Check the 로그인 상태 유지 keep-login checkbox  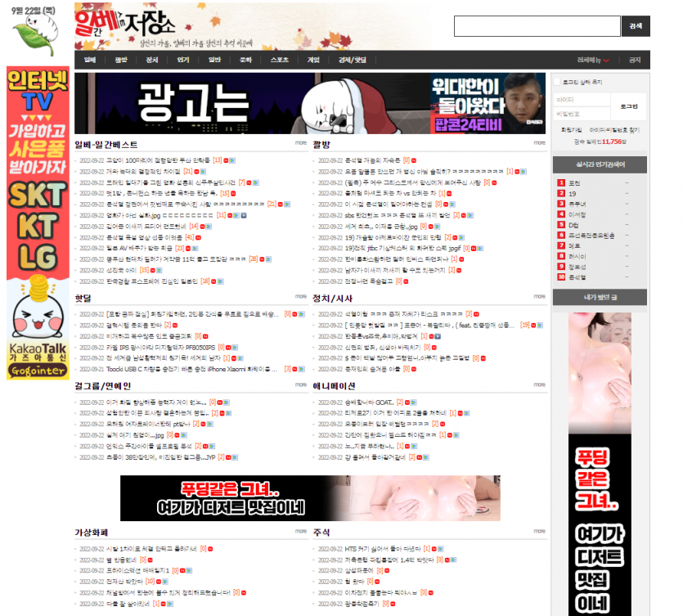(557, 82)
